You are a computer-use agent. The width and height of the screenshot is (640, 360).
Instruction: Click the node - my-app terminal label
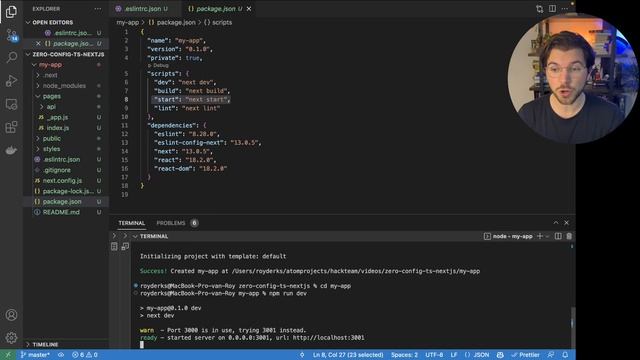tap(509, 236)
